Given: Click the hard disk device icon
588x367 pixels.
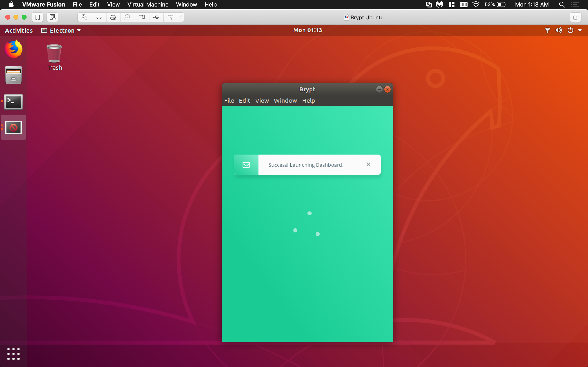Looking at the screenshot, I should pyautogui.click(x=113, y=17).
